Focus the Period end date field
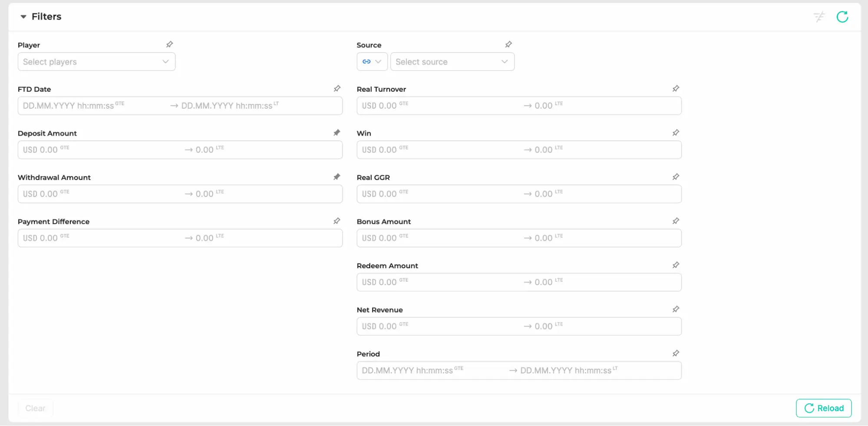 (600, 370)
